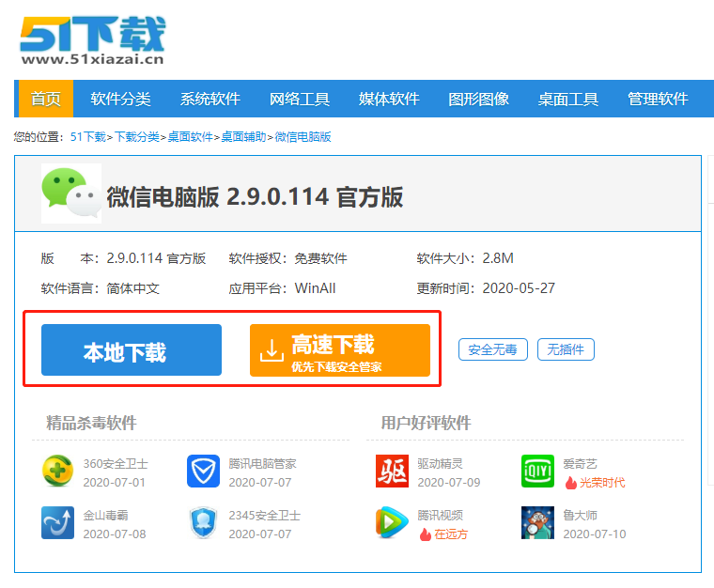714x588 pixels.
Task: Click the 用户好评软件 section heading
Action: [426, 423]
